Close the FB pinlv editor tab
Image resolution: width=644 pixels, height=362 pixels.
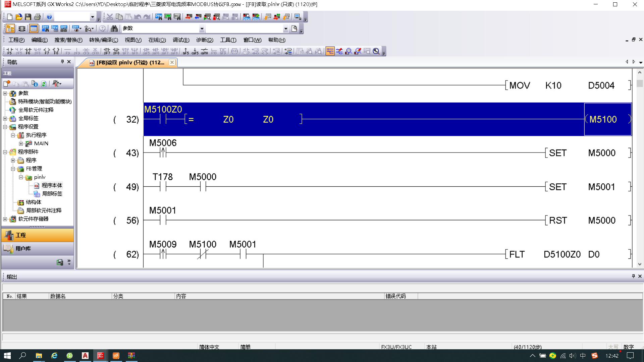172,62
